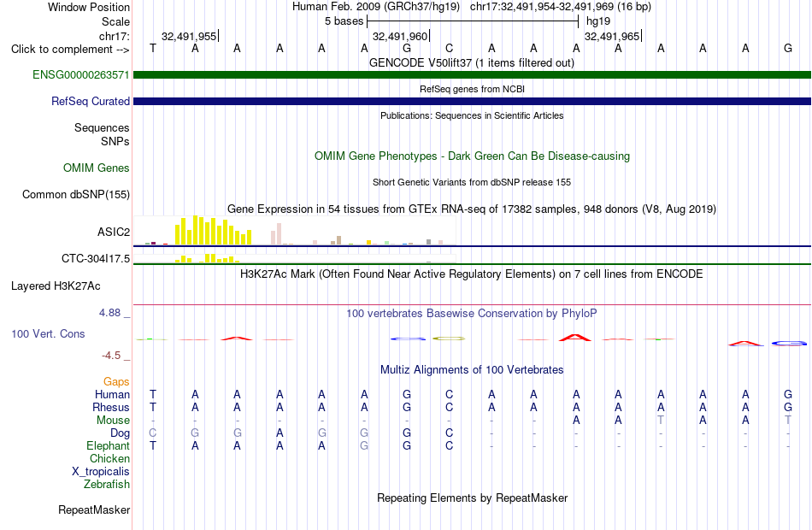Select the 100 Vert. Cons label
Viewport: 812px width, 530px height.
(48, 333)
